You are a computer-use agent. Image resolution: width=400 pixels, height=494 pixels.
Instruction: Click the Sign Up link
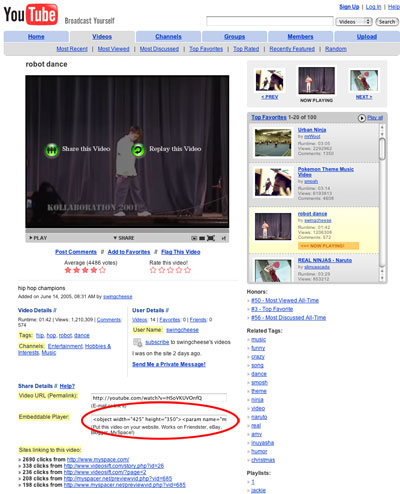coord(349,7)
